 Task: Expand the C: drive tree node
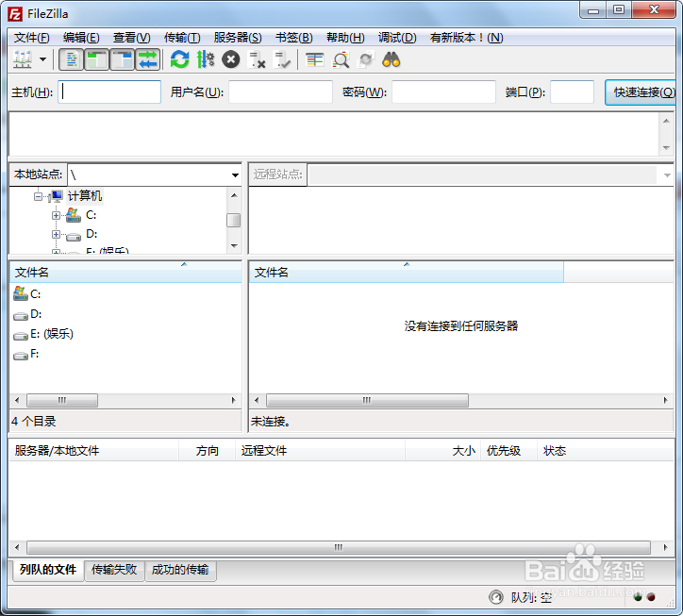[56, 215]
